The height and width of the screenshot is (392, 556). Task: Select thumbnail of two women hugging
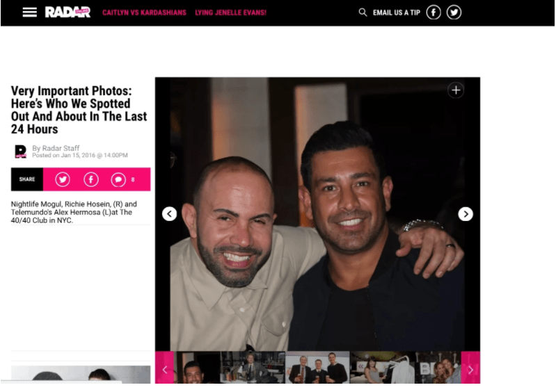[438, 368]
